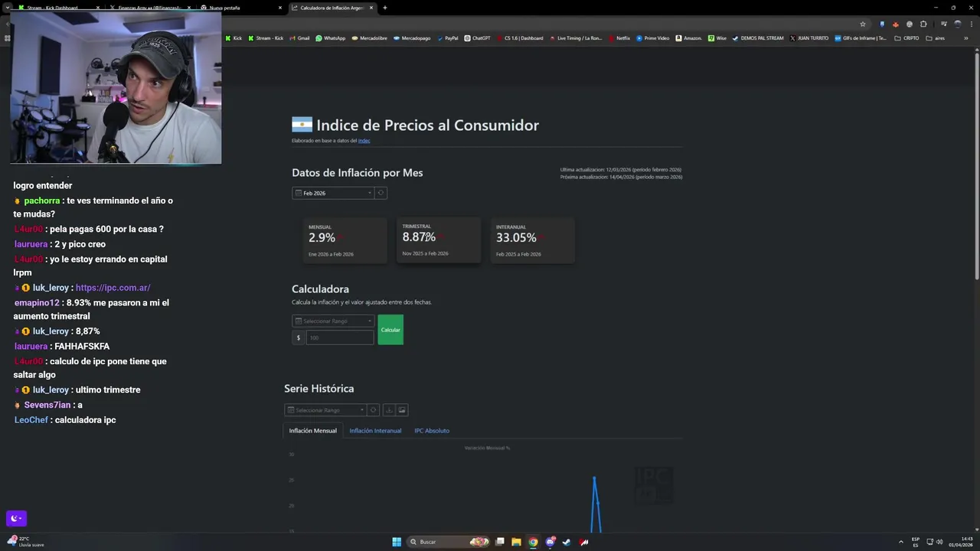The height and width of the screenshot is (551, 980).
Task: Open the ChatGPT bookmark
Action: [x=477, y=38]
